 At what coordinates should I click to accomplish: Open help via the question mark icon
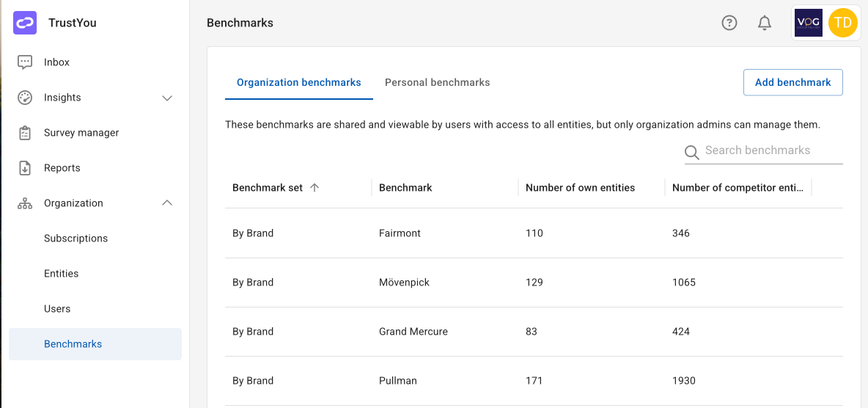(729, 23)
